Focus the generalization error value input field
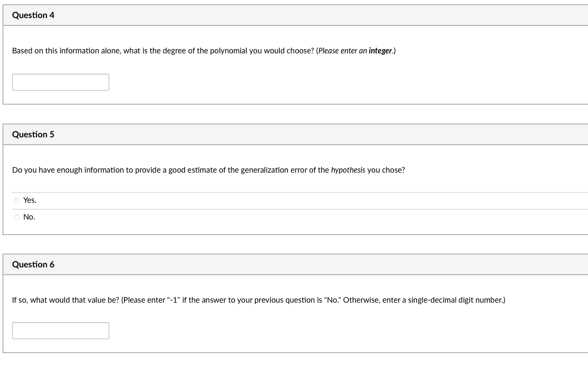Image resolution: width=588 pixels, height=372 pixels. point(60,330)
